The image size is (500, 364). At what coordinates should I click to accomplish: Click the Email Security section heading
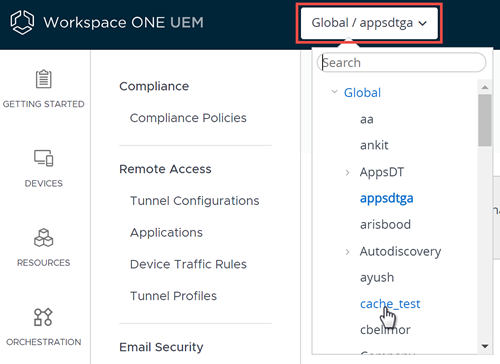pos(161,347)
